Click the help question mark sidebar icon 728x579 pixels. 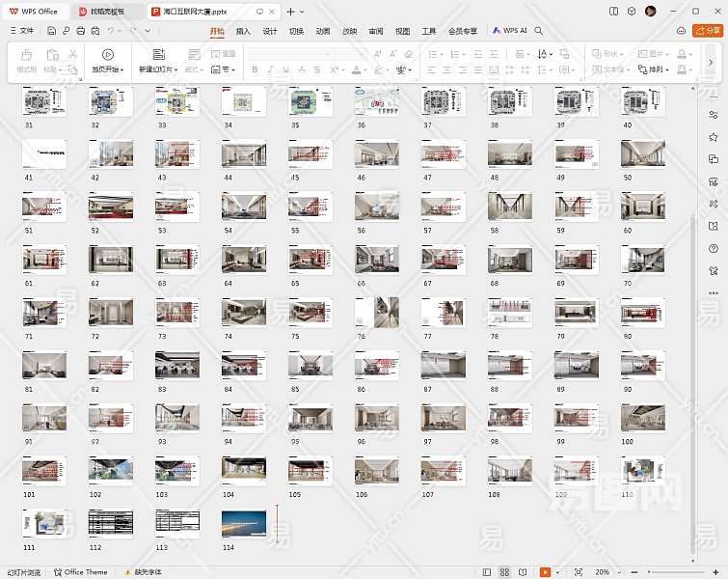714,248
